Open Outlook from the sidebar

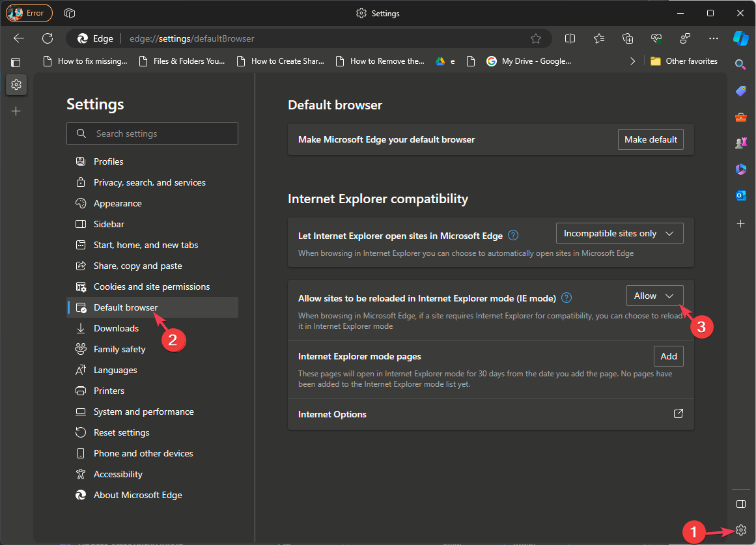point(740,195)
